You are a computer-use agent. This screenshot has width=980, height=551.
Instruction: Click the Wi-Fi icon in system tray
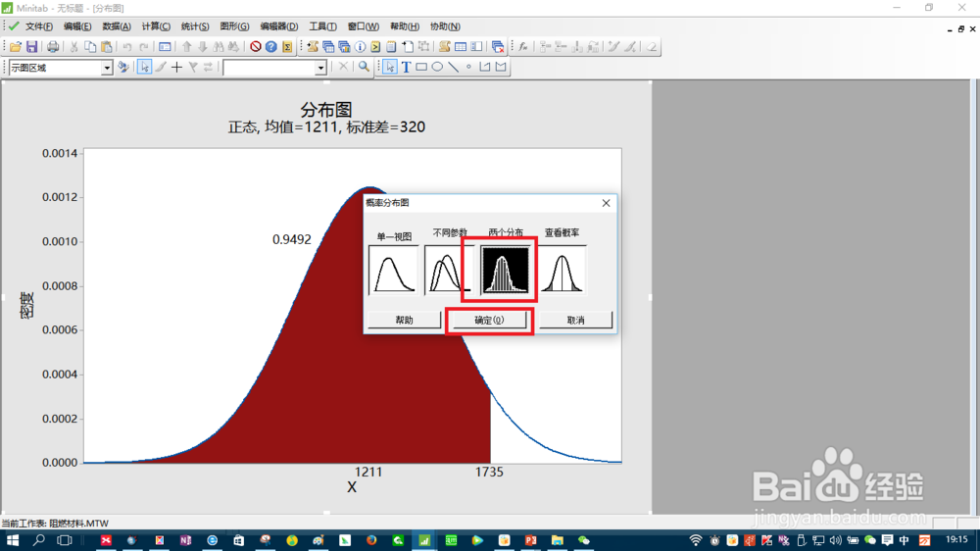tap(695, 540)
